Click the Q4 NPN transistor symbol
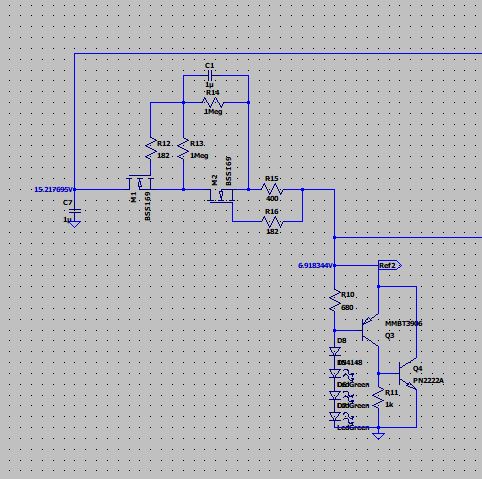Viewport: 482px width, 479px height. [x=407, y=374]
